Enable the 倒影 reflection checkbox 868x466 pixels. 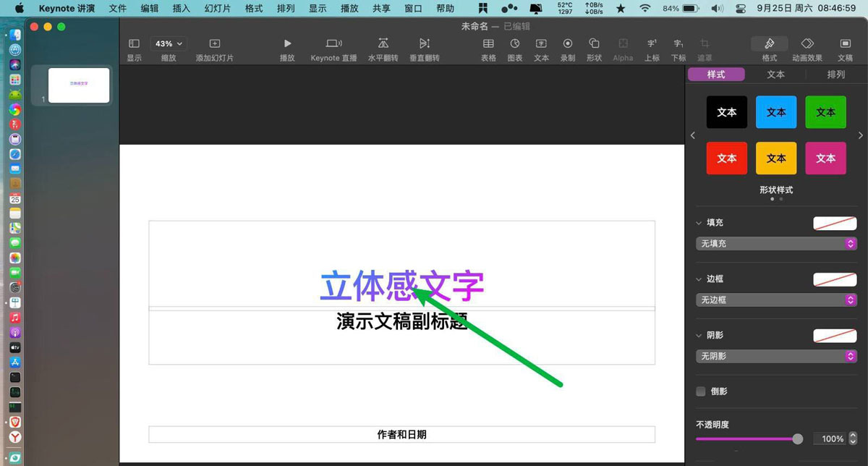pos(700,391)
